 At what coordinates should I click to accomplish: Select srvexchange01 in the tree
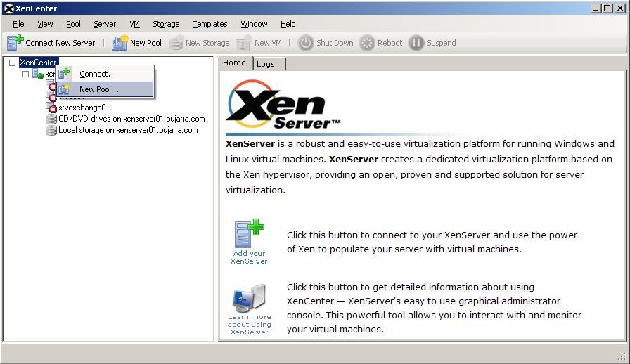pyautogui.click(x=84, y=108)
